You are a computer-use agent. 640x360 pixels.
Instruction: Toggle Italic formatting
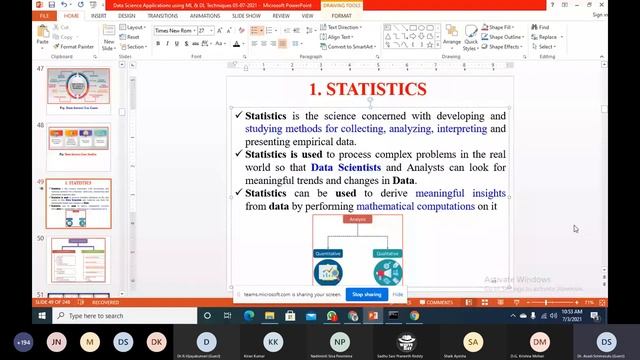(x=167, y=44)
